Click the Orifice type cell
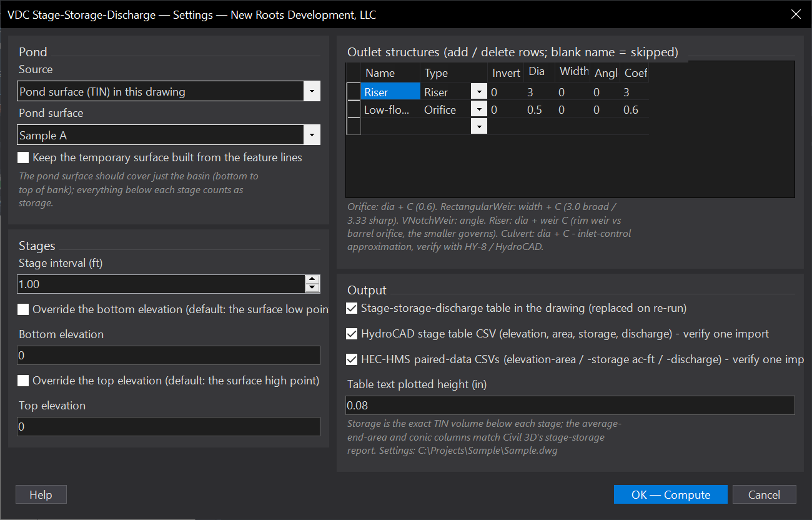This screenshot has width=812, height=520. click(446, 109)
